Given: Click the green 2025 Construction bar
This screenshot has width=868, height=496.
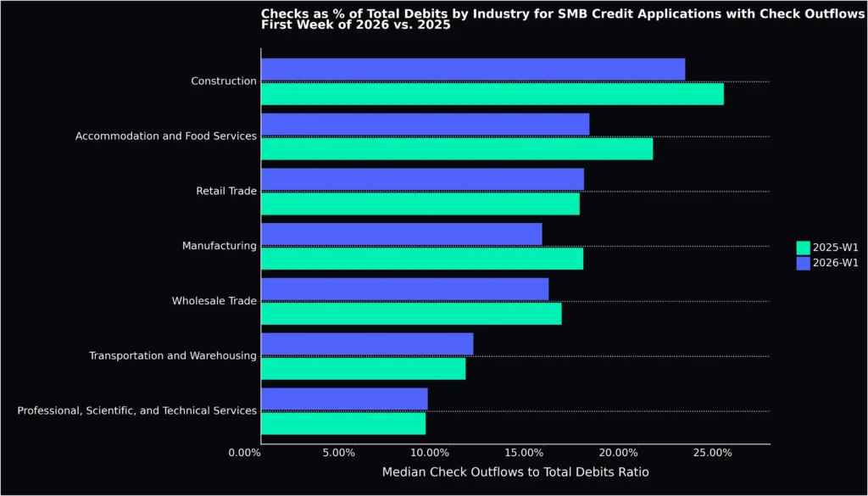Looking at the screenshot, I should 492,93.
